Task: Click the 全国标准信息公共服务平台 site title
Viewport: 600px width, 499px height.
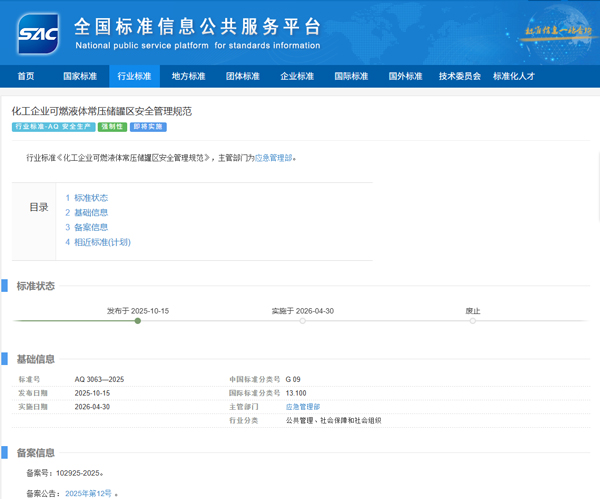Action: 197,27
